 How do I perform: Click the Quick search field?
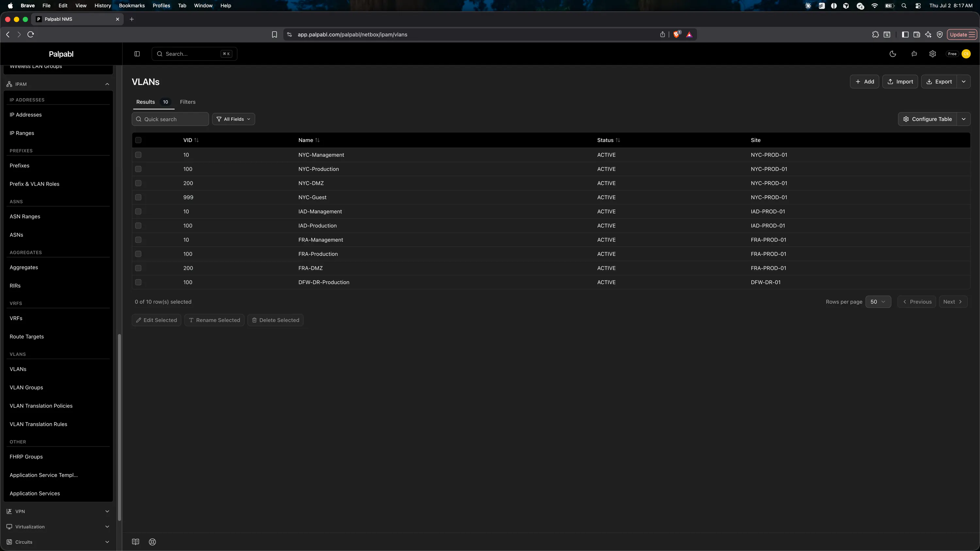pyautogui.click(x=170, y=119)
